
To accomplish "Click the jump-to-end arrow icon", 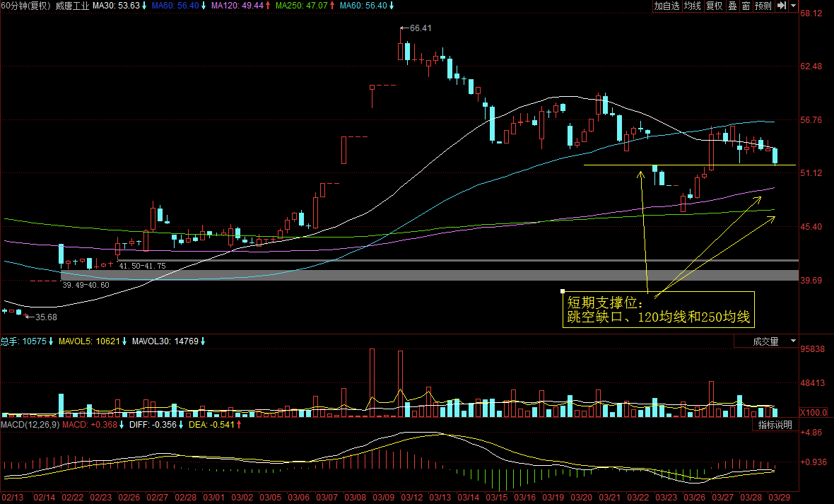I will [782, 6].
